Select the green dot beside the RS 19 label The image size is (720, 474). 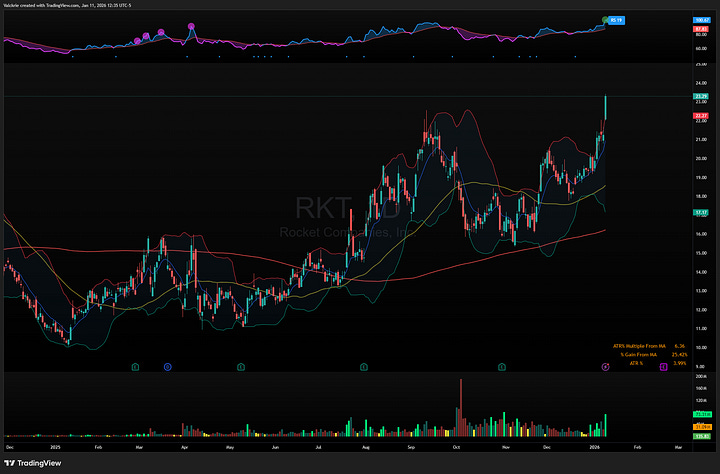point(605,20)
